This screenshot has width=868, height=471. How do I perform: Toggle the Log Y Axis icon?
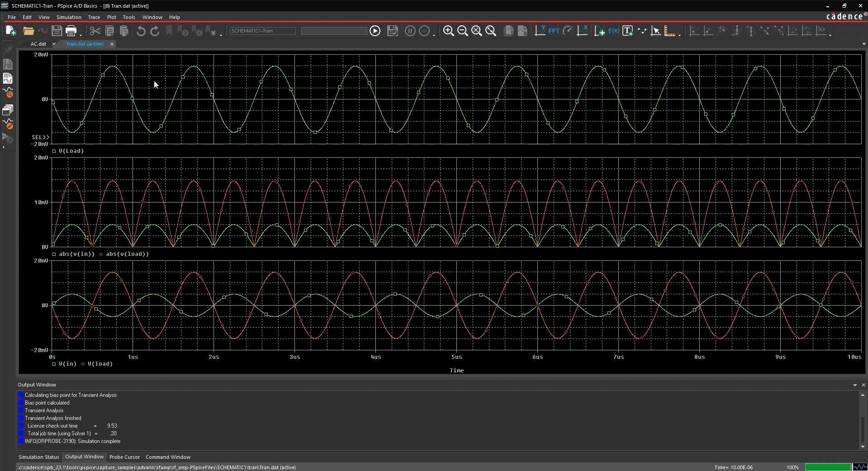coord(540,31)
